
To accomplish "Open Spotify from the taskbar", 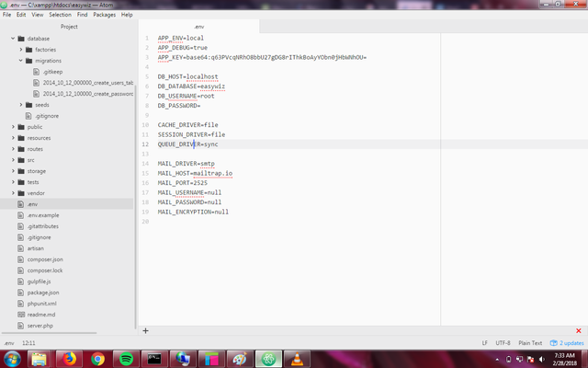I will tap(126, 359).
